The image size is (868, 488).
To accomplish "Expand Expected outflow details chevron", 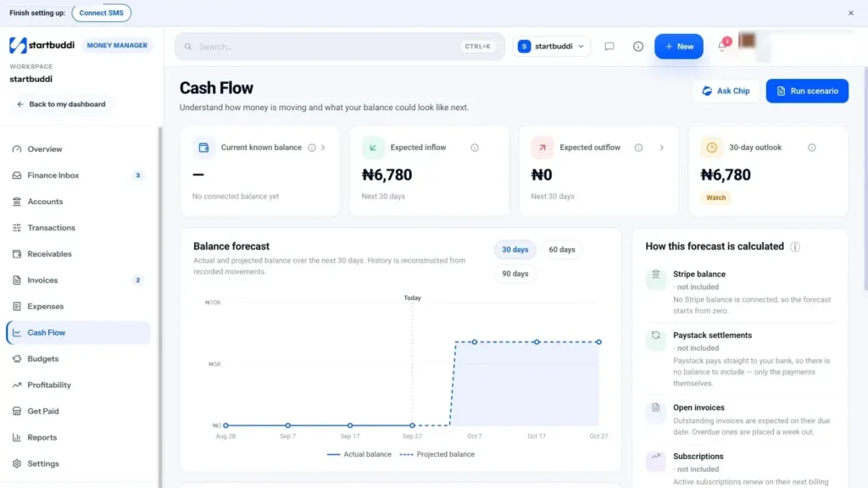I will (661, 147).
